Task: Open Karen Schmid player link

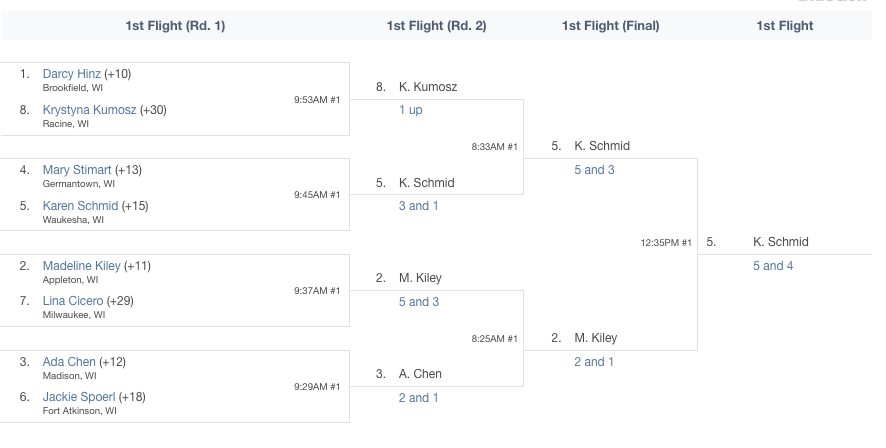Action: 80,206
